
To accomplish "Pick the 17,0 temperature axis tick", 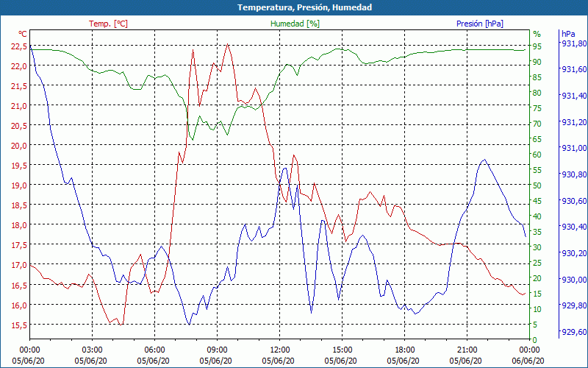I will pos(20,265).
